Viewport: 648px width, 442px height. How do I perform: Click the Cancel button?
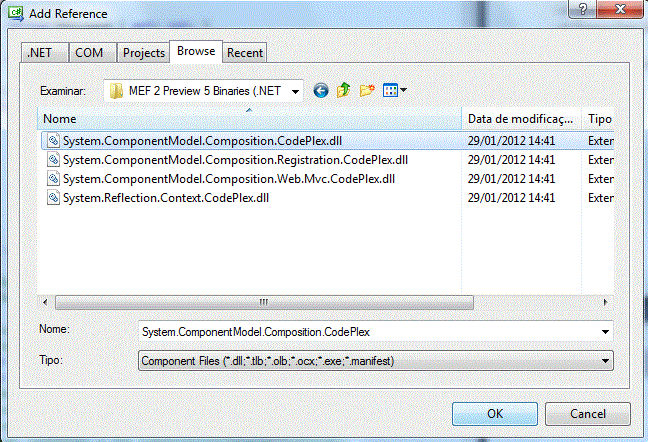pos(588,414)
